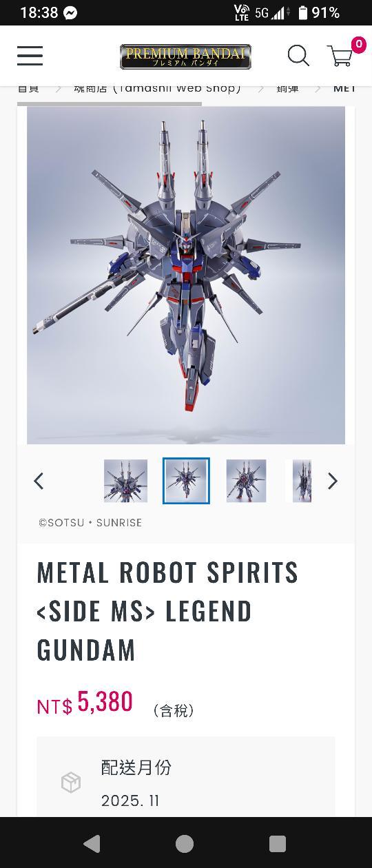Open the first breadcrumb home link
372x868 pixels.
click(28, 88)
